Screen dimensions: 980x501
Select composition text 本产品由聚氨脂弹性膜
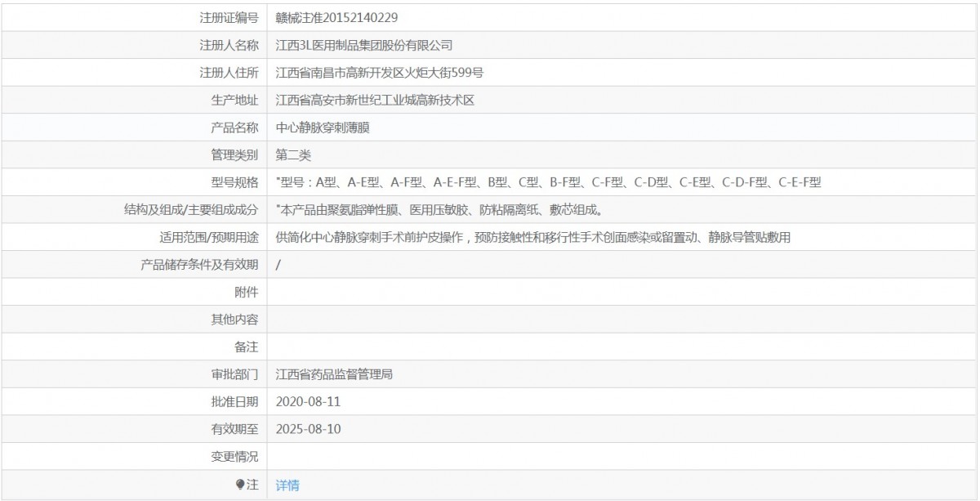pos(439,210)
